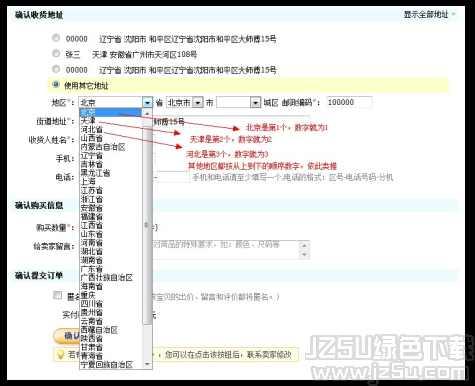The height and width of the screenshot is (386, 475).
Task: Click the message box scroll-down arrow
Action: pyautogui.click(x=304, y=255)
